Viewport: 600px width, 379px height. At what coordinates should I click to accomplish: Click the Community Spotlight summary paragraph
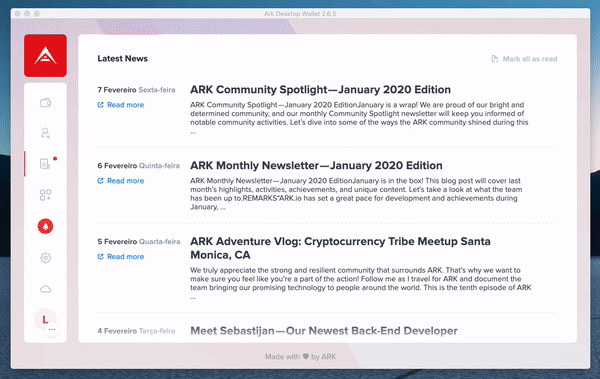(359, 118)
